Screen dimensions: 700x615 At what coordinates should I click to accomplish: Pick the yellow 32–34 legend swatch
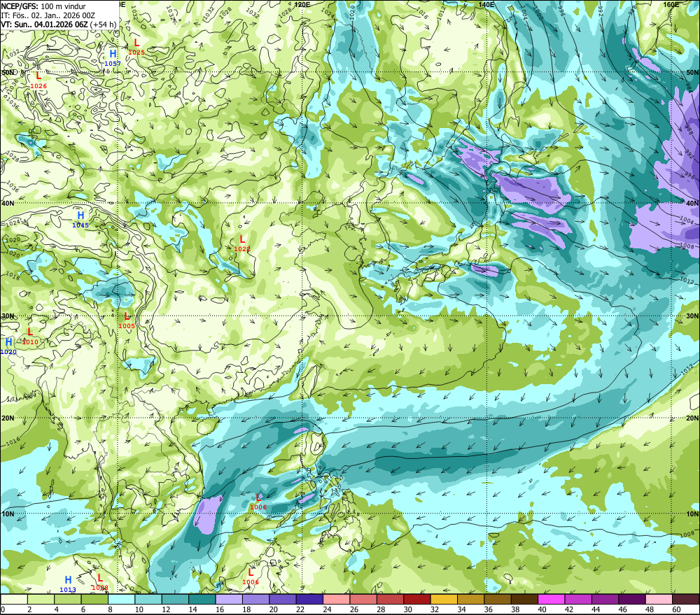pos(444,599)
